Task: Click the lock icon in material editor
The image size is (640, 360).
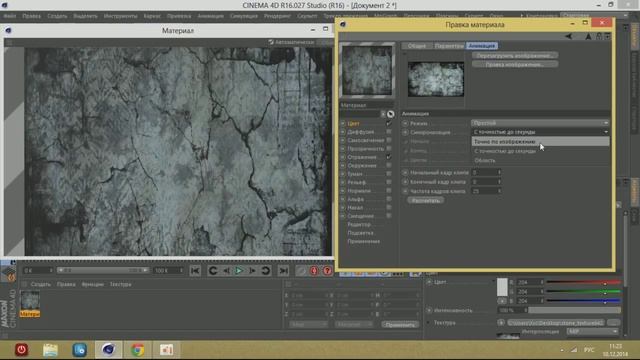Action: pyautogui.click(x=599, y=36)
